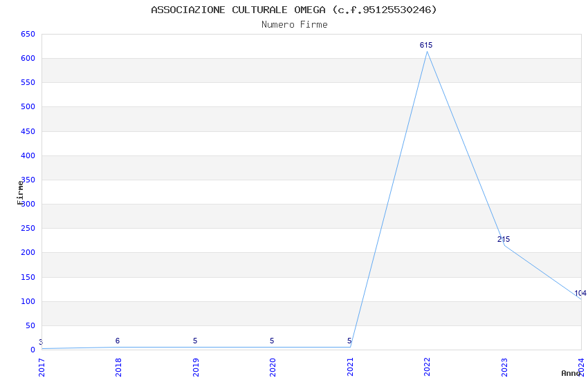This screenshot has width=588, height=380.
Task: Click the x-axis year 2017
Action: click(42, 368)
